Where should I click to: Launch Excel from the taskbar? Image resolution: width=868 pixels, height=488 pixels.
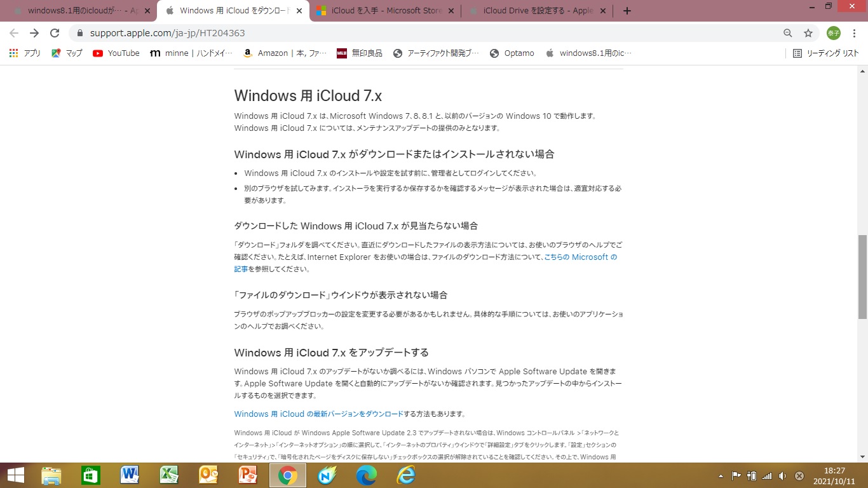coord(169,475)
